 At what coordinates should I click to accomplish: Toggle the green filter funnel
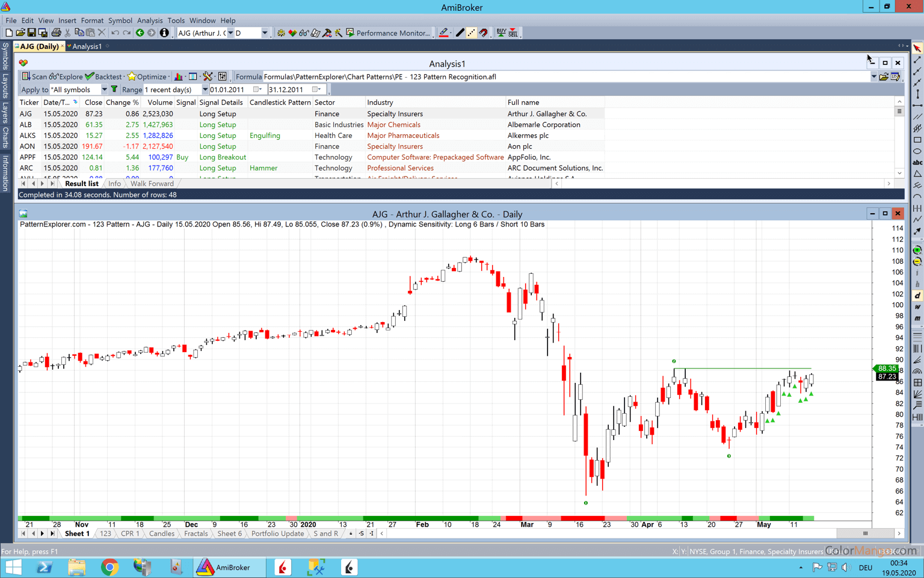(114, 90)
